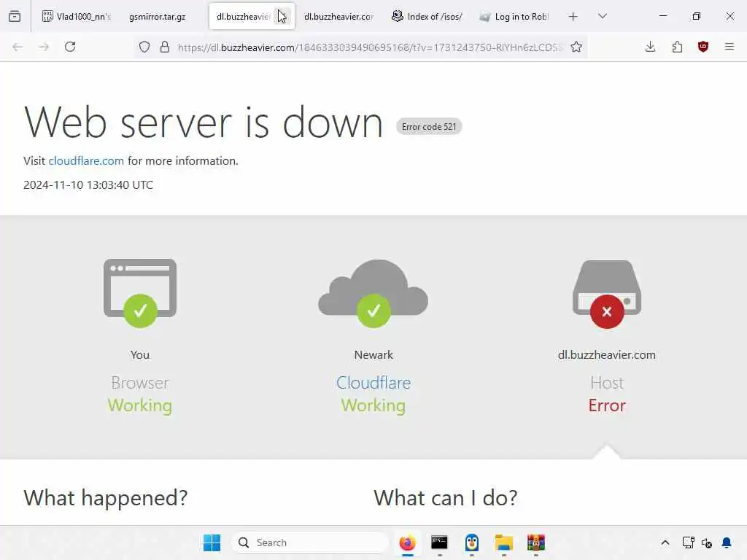
Task: Open the Extensions puzzle icon
Action: tap(677, 47)
